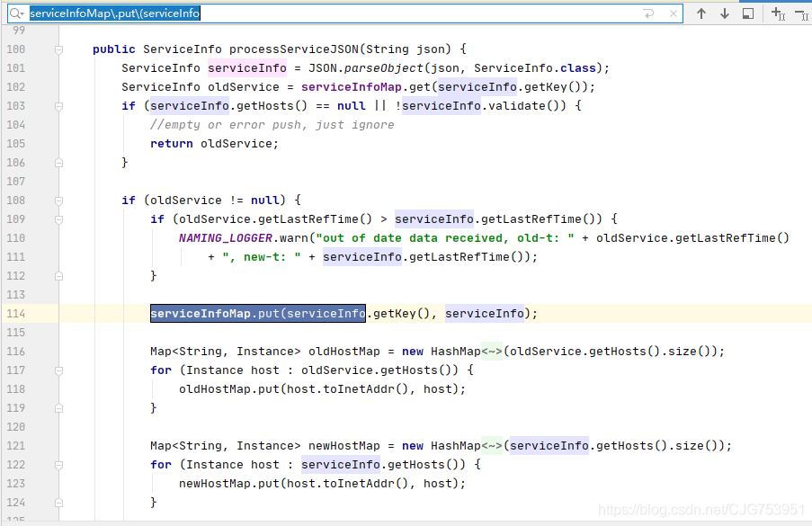The width and height of the screenshot is (812, 526).
Task: Collapse getLastRefTime if block at line 109
Action: tap(58, 219)
